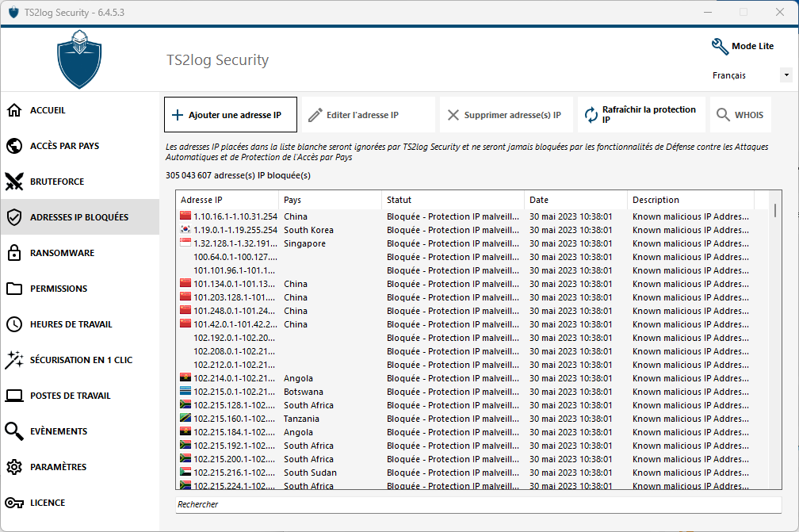Click Editer l'adresse IP button
This screenshot has height=532, width=799.
coord(369,115)
